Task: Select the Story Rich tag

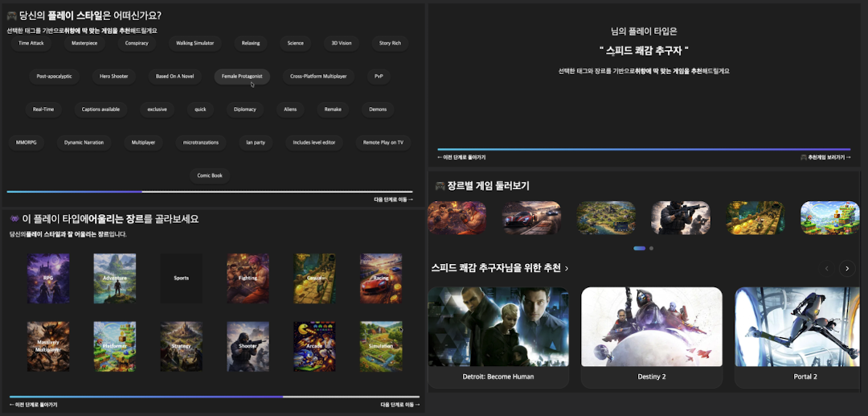Action: (390, 43)
